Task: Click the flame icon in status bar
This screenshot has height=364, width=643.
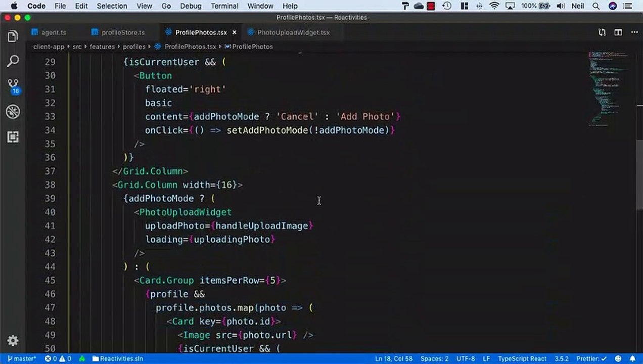Action: (x=82, y=358)
